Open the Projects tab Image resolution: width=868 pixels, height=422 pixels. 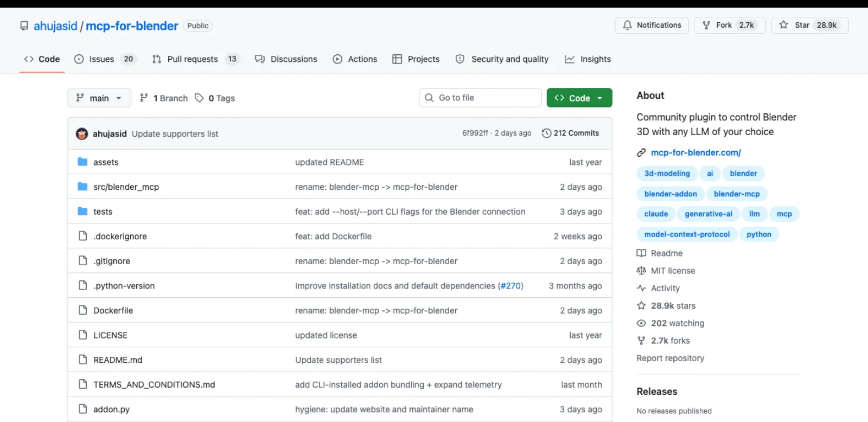pyautogui.click(x=416, y=59)
